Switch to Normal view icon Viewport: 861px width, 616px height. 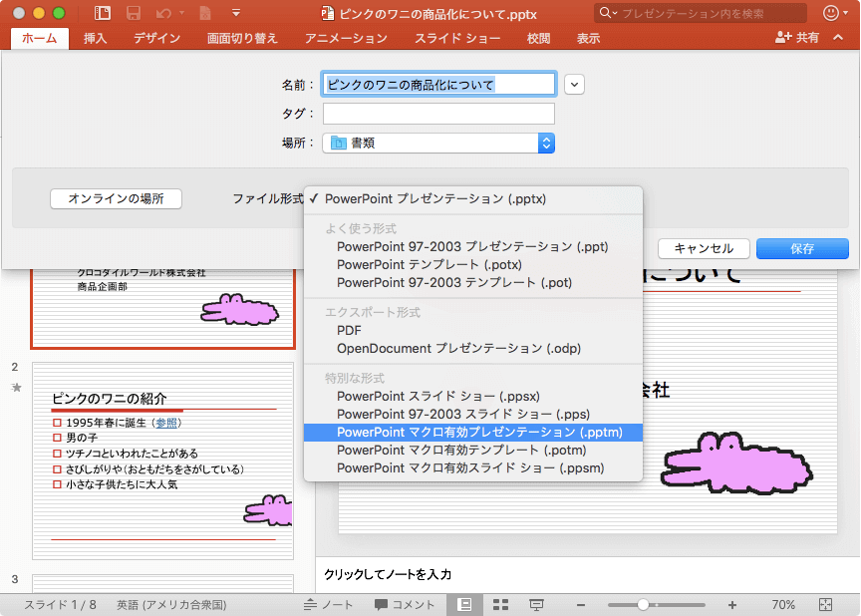pyautogui.click(x=464, y=604)
